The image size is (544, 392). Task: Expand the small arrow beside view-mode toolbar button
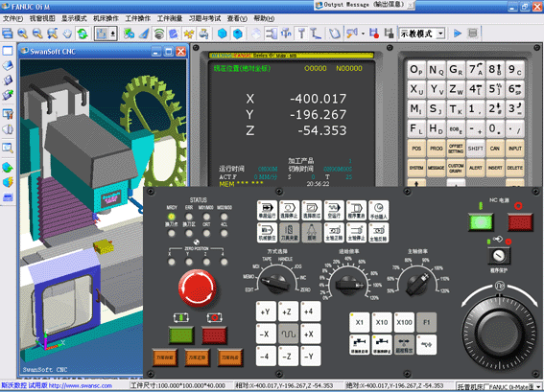click(113, 34)
